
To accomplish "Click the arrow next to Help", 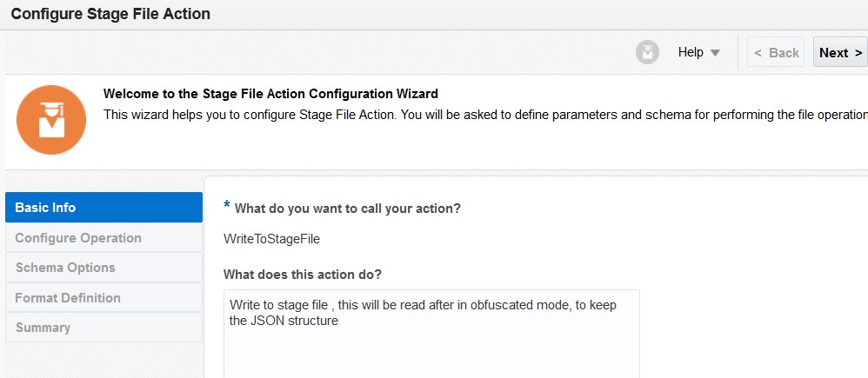I will click(715, 53).
